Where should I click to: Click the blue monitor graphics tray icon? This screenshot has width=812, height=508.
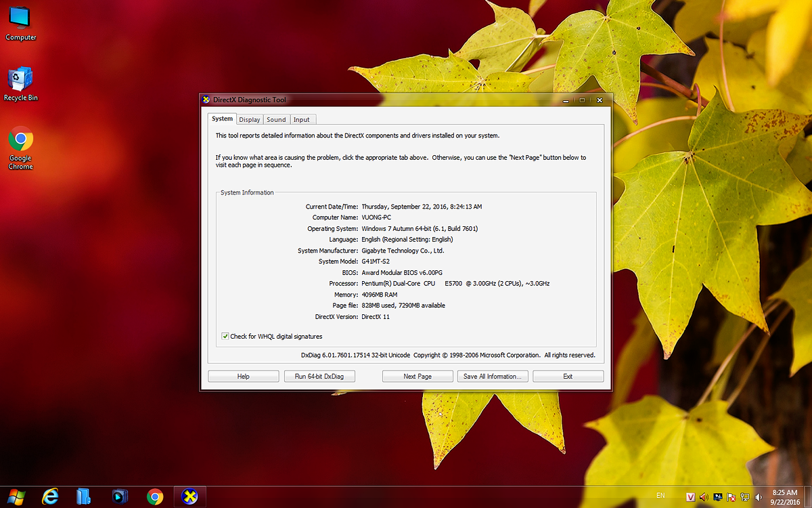pos(718,497)
